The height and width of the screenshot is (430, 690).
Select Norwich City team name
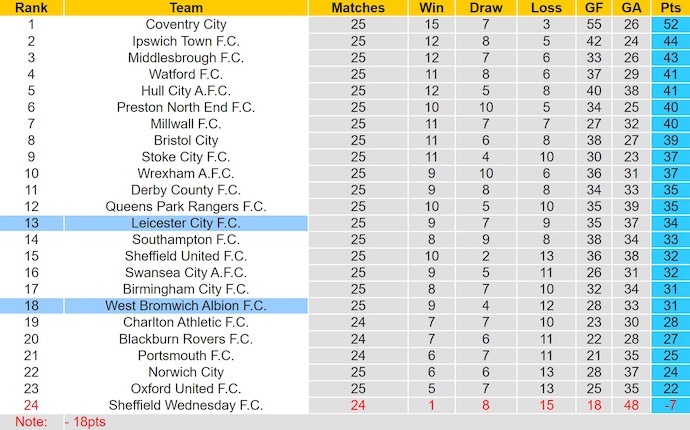185,372
